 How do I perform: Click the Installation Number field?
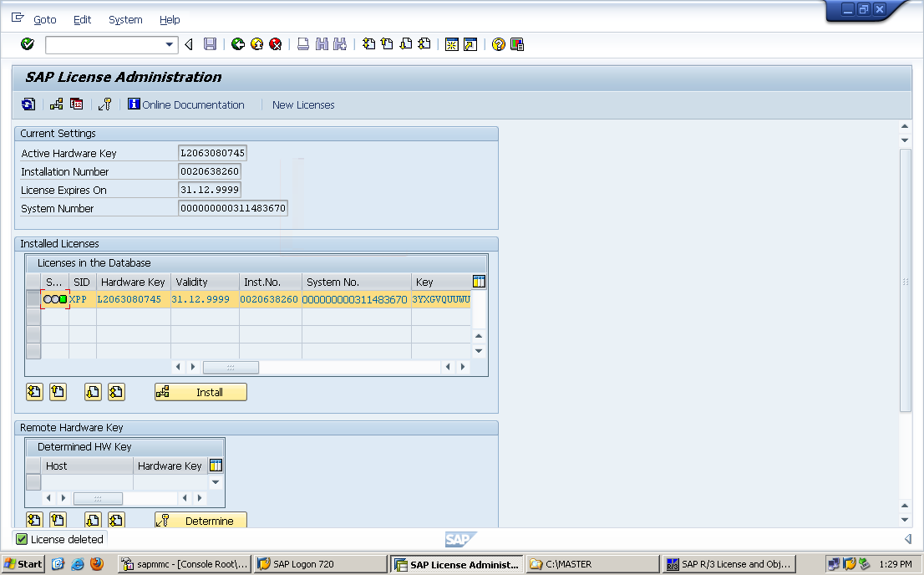point(209,171)
